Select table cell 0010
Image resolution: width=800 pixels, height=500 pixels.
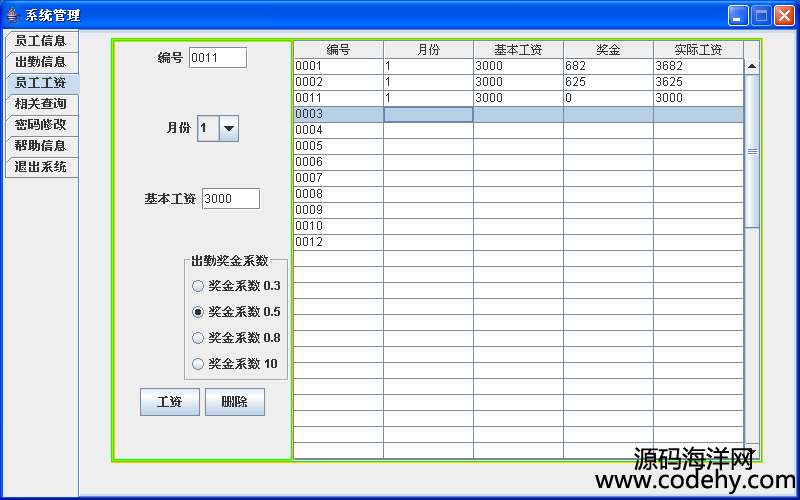coord(338,226)
